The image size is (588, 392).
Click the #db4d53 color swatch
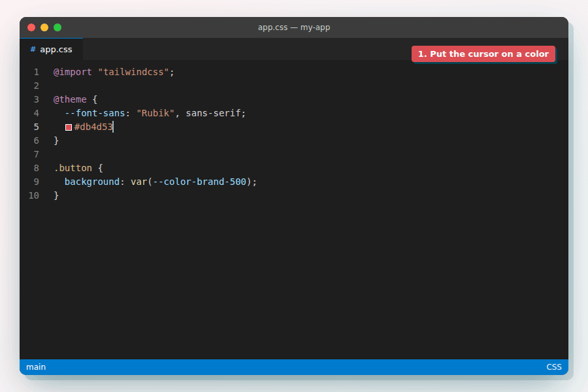click(x=69, y=127)
